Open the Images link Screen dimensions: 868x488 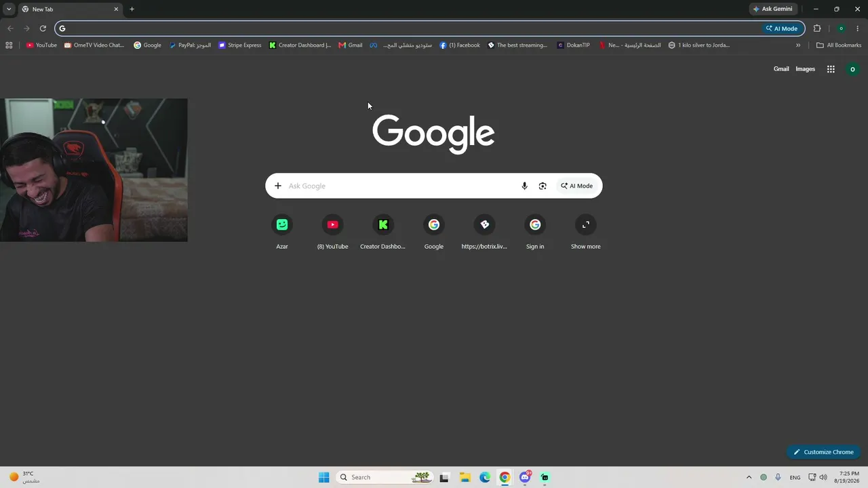pos(805,69)
